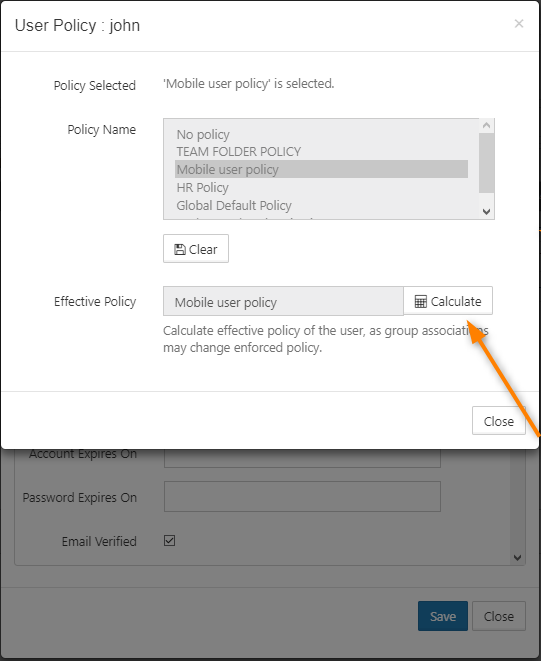Viewport: 541px width, 661px height.
Task: Click the floppy disk icon on Clear button
Action: pyautogui.click(x=180, y=250)
